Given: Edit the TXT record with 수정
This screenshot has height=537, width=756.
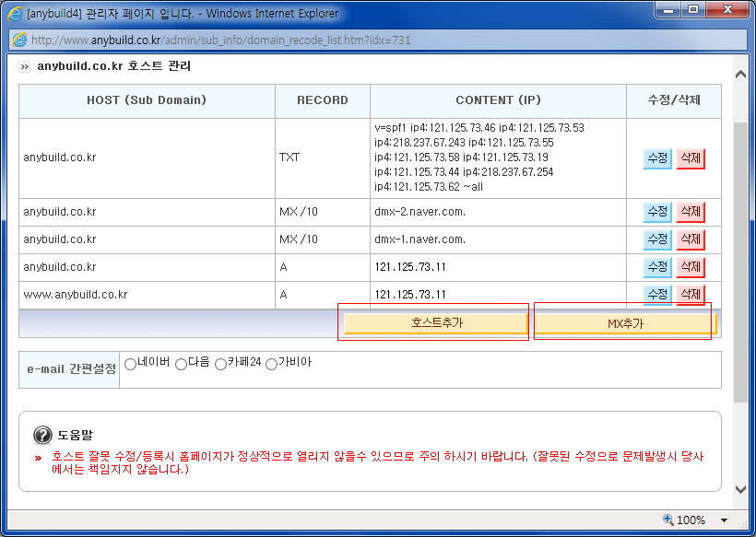Looking at the screenshot, I should point(657,158).
